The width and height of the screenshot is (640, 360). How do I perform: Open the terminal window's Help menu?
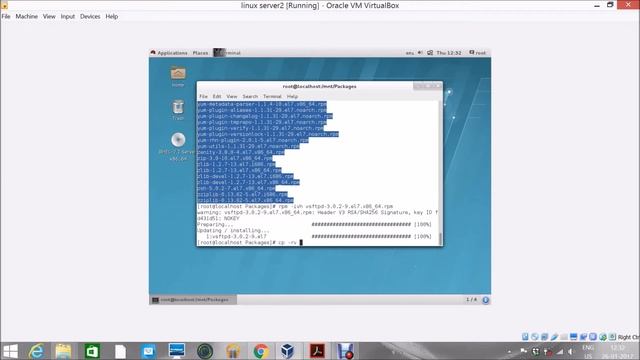pos(292,96)
